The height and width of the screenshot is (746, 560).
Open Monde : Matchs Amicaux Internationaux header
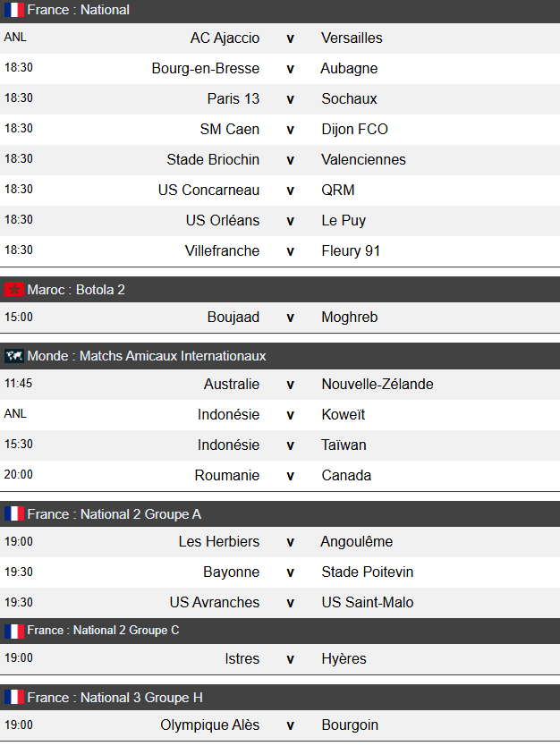pos(147,356)
